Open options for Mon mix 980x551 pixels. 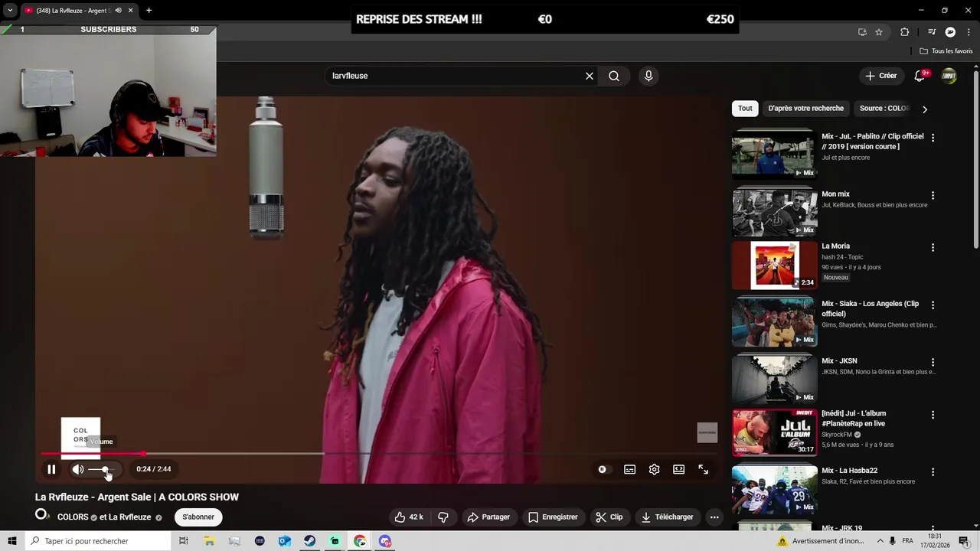tap(933, 196)
